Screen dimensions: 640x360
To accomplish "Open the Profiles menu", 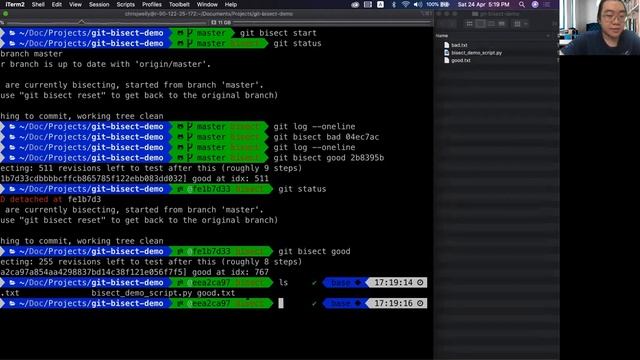I will (152, 4).
